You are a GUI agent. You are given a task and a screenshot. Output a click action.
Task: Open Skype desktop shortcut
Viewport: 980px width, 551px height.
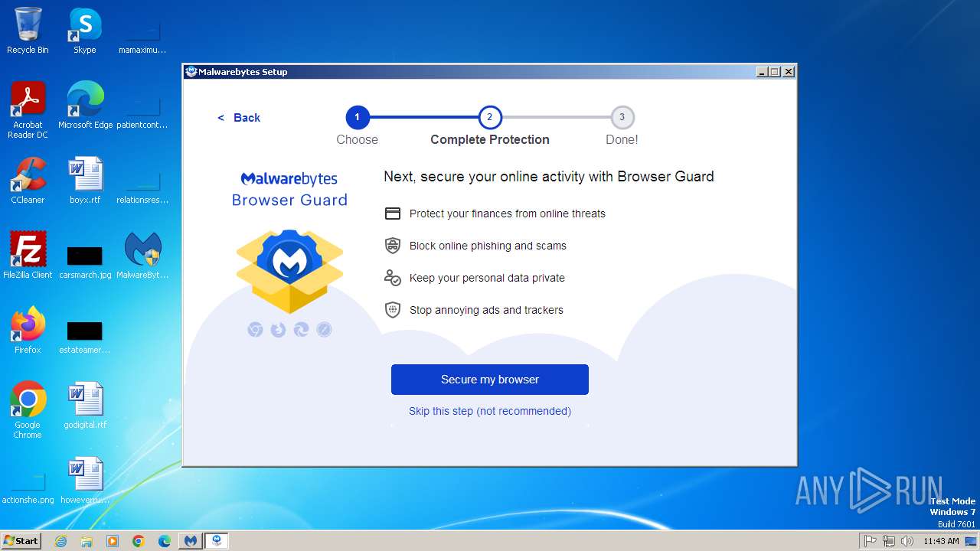(85, 31)
